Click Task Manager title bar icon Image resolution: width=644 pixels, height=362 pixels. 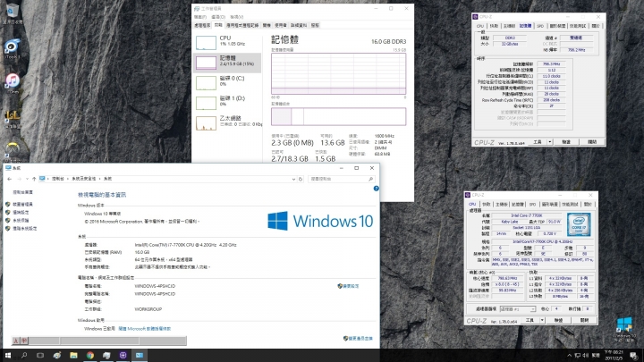point(197,8)
